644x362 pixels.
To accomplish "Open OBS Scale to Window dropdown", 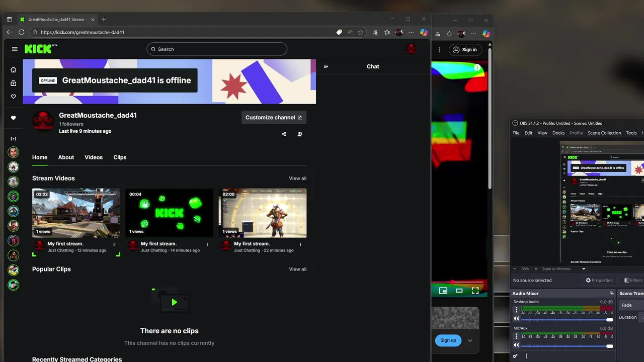I will point(563,269).
